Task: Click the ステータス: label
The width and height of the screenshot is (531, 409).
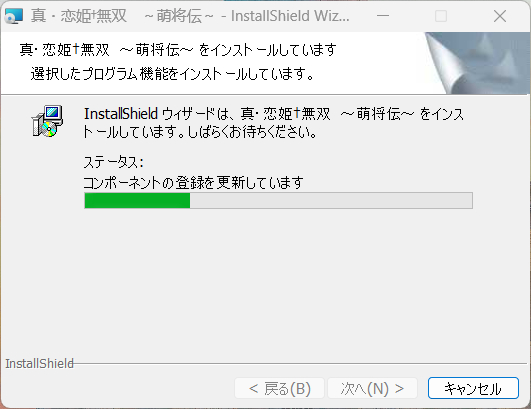Action: (x=113, y=162)
